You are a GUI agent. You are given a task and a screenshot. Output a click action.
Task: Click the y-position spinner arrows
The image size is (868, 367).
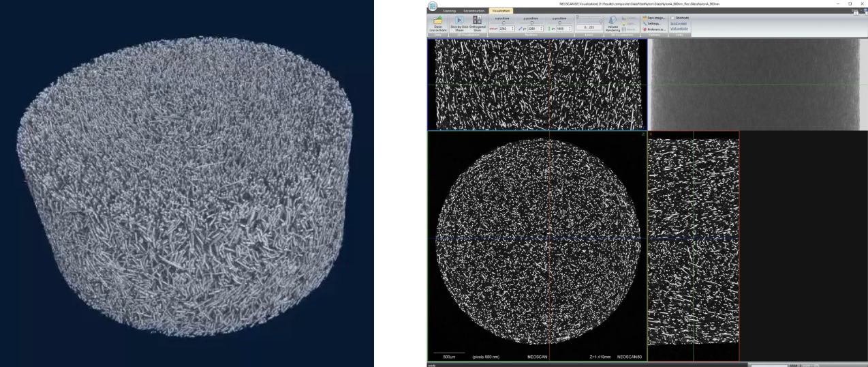pyautogui.click(x=541, y=29)
